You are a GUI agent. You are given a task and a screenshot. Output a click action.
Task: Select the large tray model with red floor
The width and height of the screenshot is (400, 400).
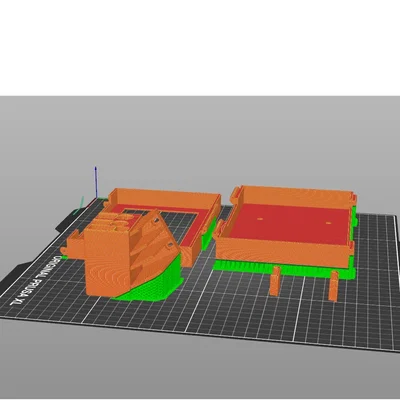(x=287, y=227)
